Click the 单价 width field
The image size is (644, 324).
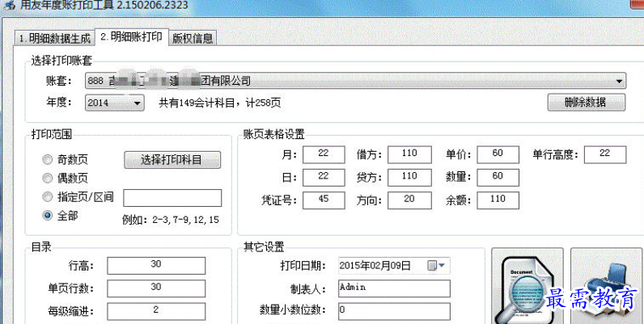(498, 154)
